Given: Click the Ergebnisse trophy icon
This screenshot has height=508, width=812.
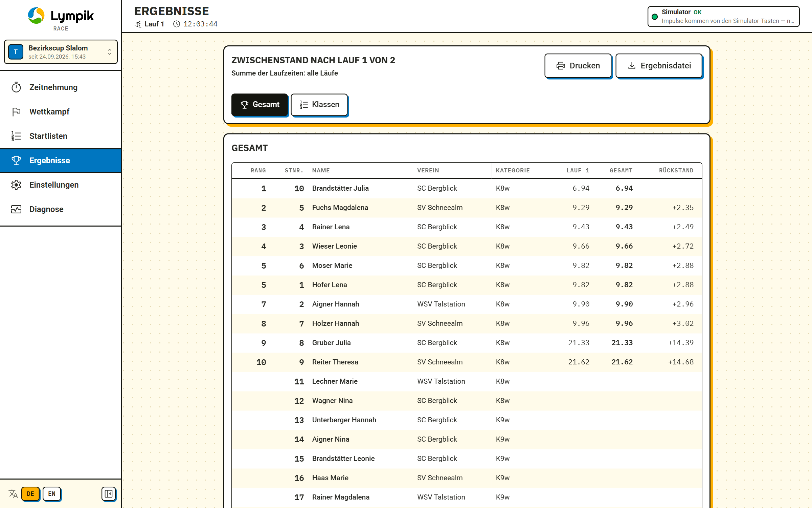Looking at the screenshot, I should (16, 161).
